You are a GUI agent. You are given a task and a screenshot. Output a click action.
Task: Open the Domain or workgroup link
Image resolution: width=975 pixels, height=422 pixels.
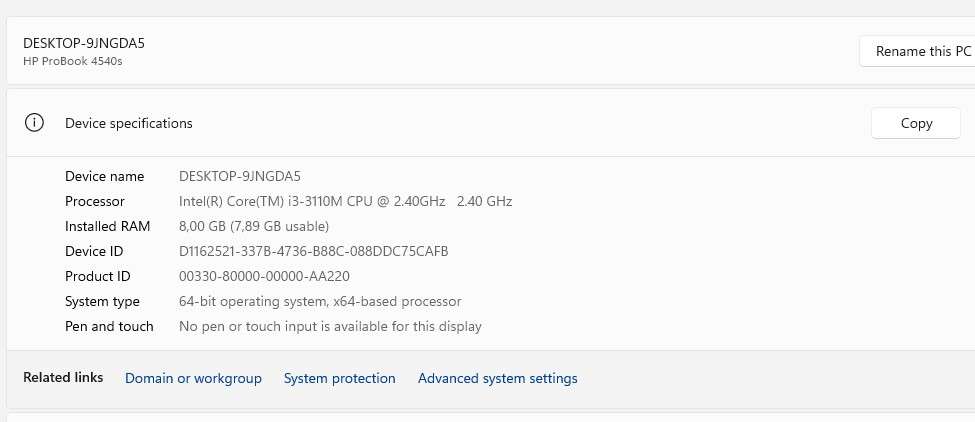pos(193,378)
